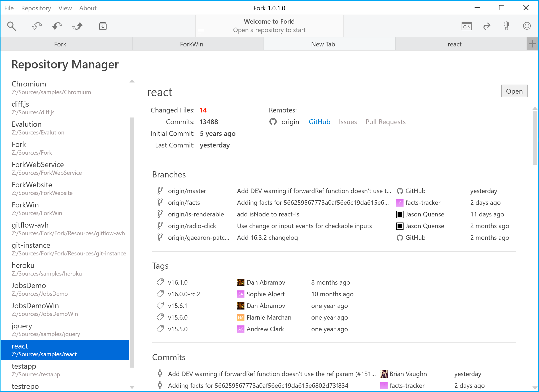Image resolution: width=539 pixels, height=392 pixels.
Task: Click the origin/gaearon-patc... branch name
Action: 199,237
